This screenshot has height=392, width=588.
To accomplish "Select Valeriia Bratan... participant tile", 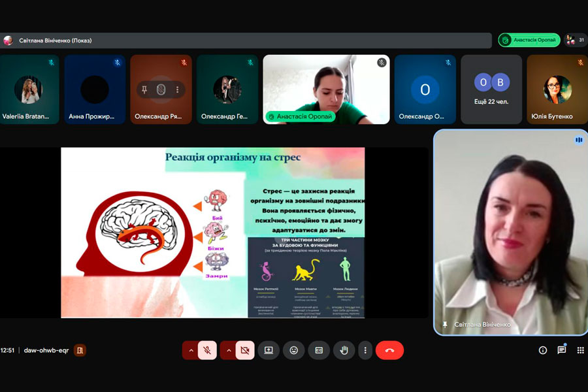I will pyautogui.click(x=29, y=90).
